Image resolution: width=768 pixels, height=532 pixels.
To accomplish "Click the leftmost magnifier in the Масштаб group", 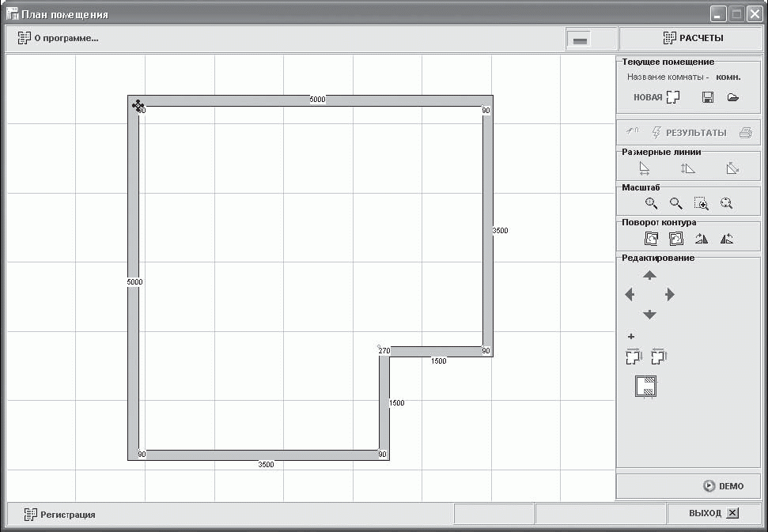I will [651, 203].
